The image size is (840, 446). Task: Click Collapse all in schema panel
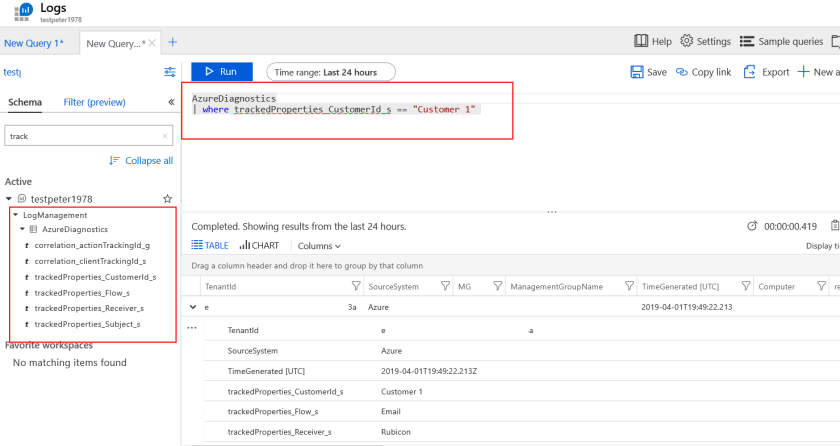coord(141,160)
